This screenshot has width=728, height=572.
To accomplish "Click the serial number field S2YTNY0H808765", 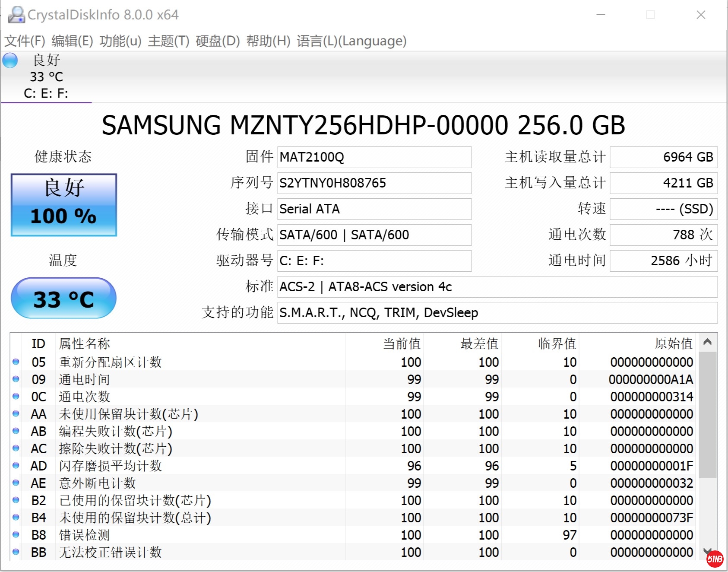I will click(x=374, y=183).
